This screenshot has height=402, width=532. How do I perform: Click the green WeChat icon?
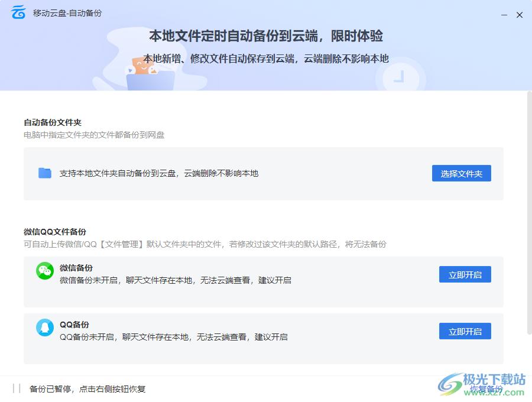click(45, 271)
